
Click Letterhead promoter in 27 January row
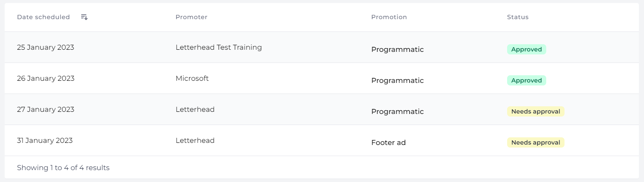(195, 109)
